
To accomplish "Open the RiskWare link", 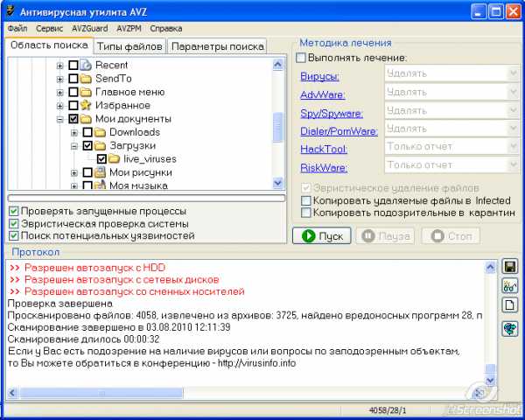I will coord(324,167).
